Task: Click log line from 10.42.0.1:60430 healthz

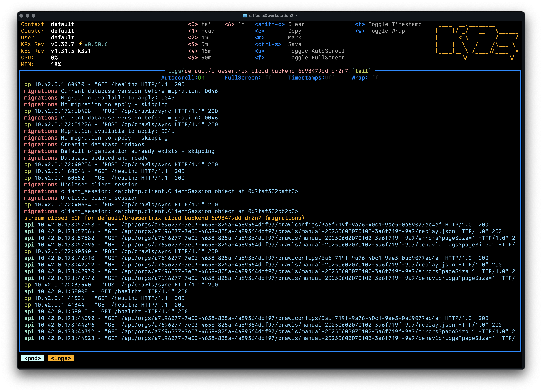Action: [104, 84]
